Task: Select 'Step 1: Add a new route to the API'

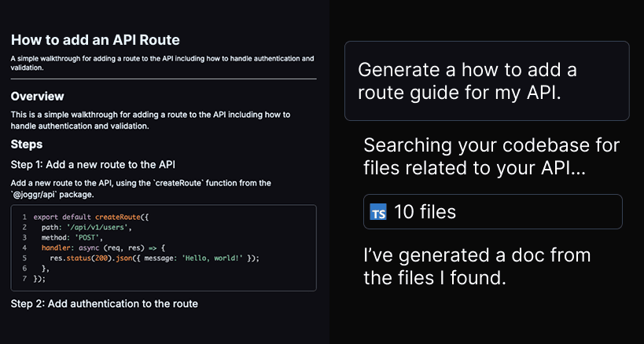Action: click(x=93, y=165)
